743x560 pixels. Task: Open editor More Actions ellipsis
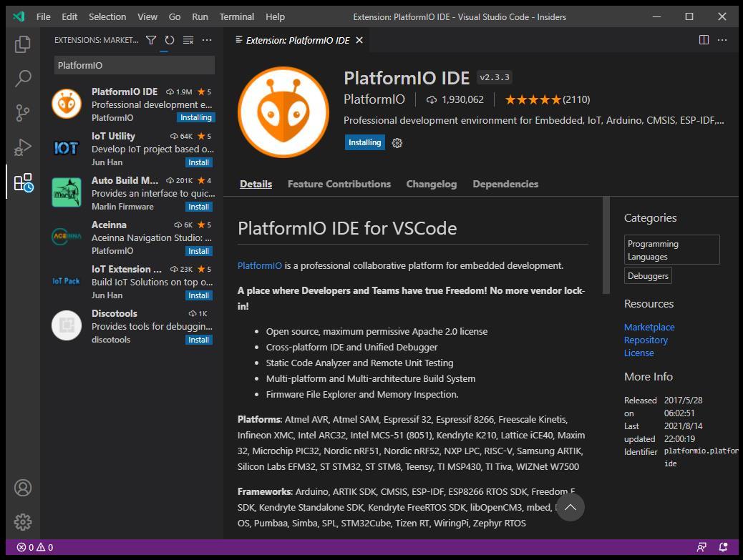pyautogui.click(x=723, y=40)
